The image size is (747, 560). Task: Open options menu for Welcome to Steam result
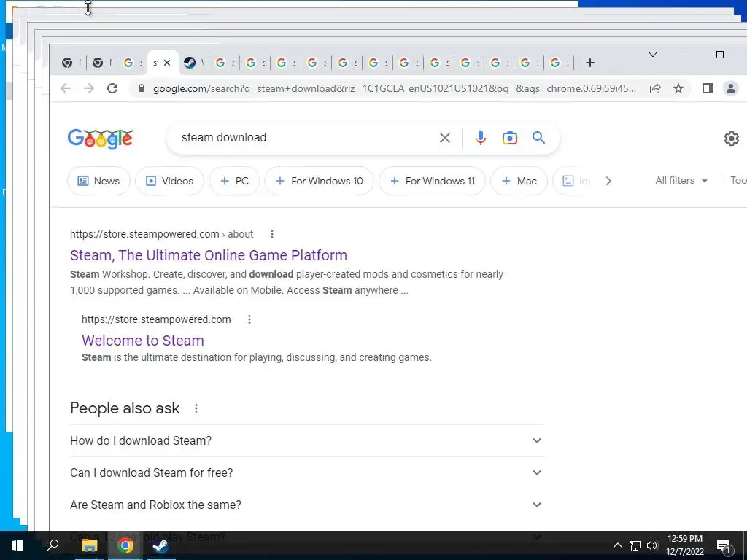249,319
